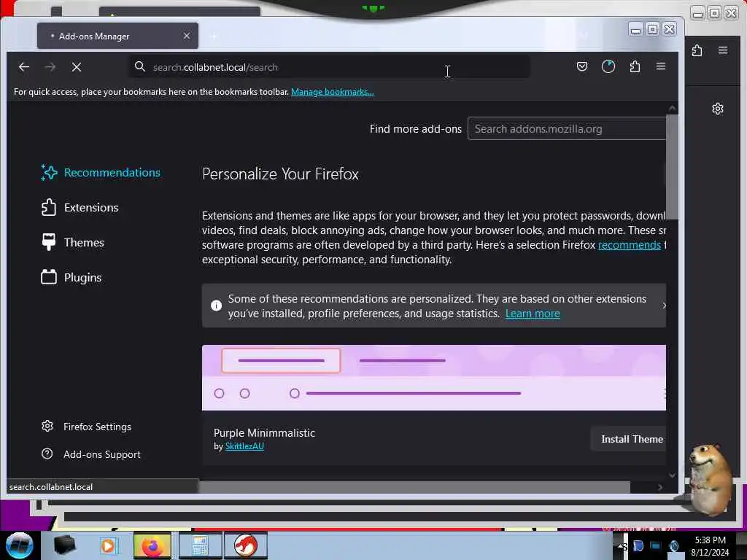
Task: Open the Extensions category
Action: 80,208
